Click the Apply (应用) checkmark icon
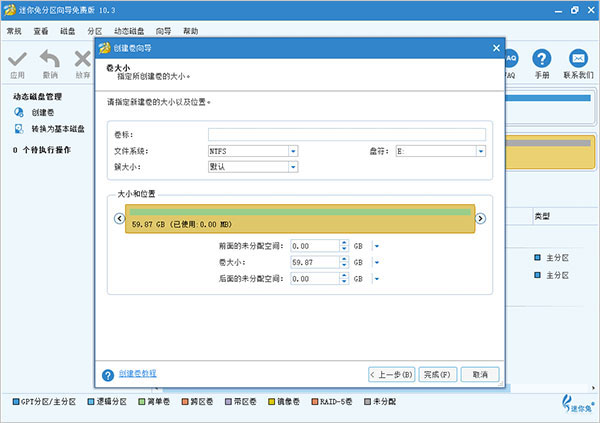Viewport: 600px width, 423px height. coord(17,59)
